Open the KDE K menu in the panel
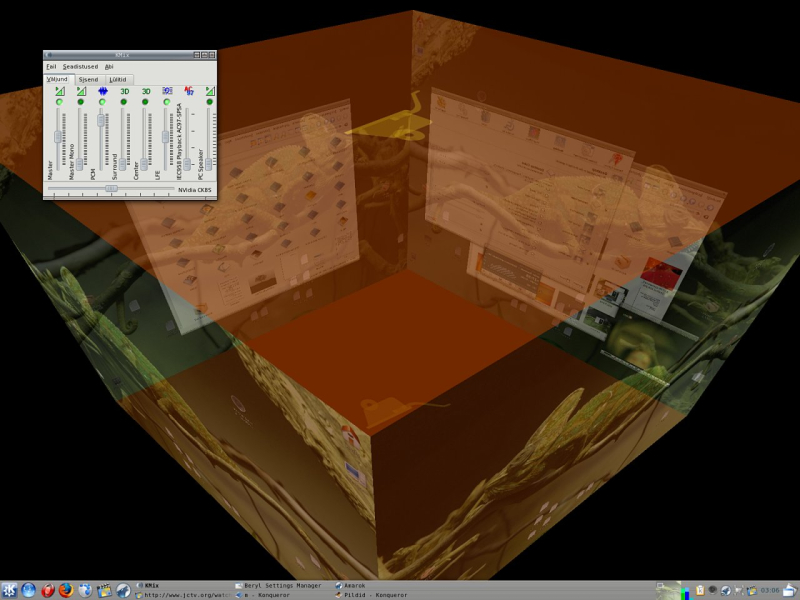This screenshot has height=600, width=800. [x=9, y=590]
